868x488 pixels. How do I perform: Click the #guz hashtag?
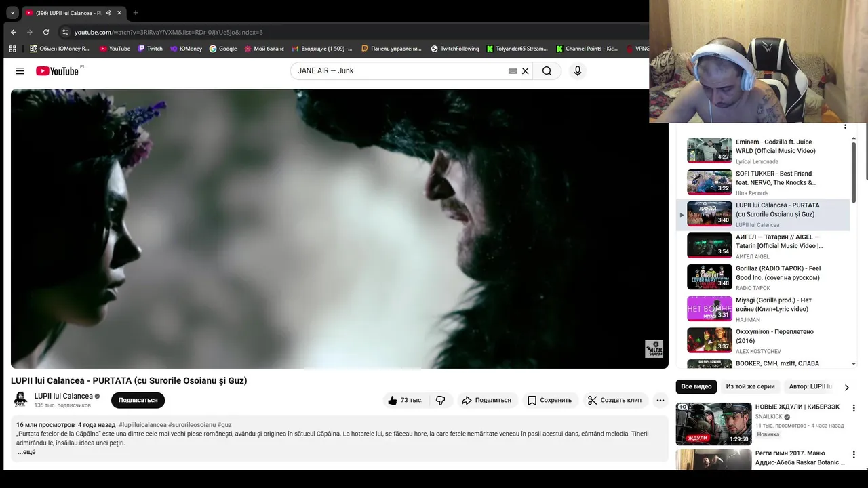[x=224, y=425]
